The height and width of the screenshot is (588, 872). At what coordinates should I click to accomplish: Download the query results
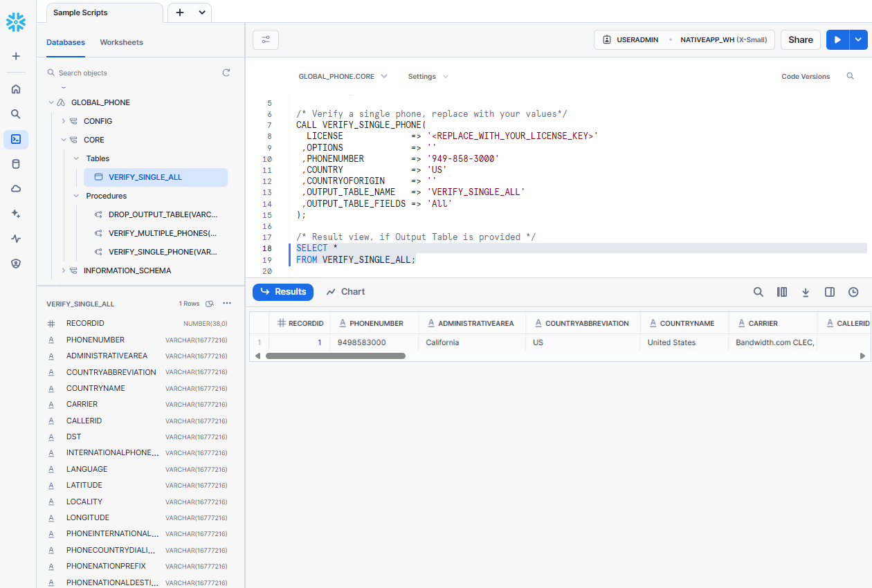[806, 292]
